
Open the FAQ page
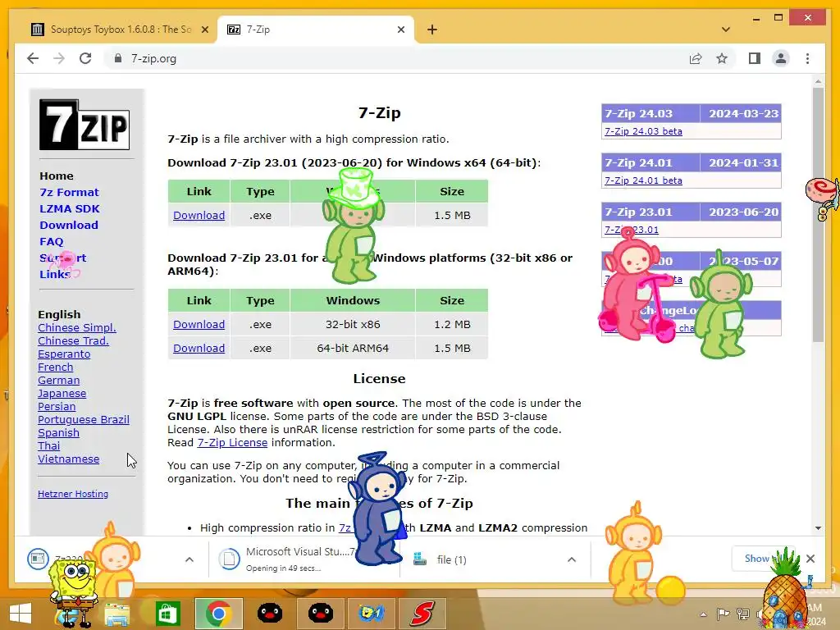52,242
